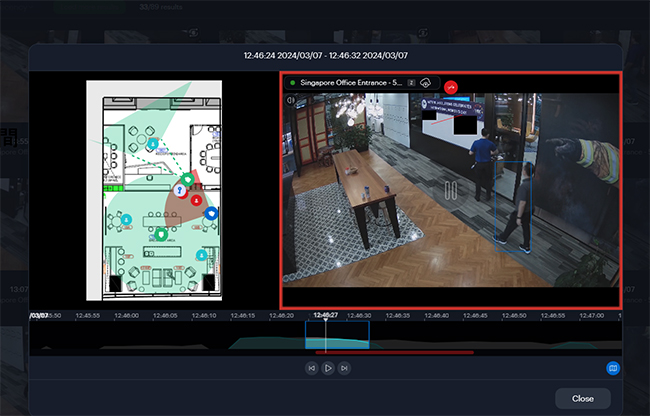Pause the video using center pause overlay
Screen dimensions: 650x416
[451, 189]
